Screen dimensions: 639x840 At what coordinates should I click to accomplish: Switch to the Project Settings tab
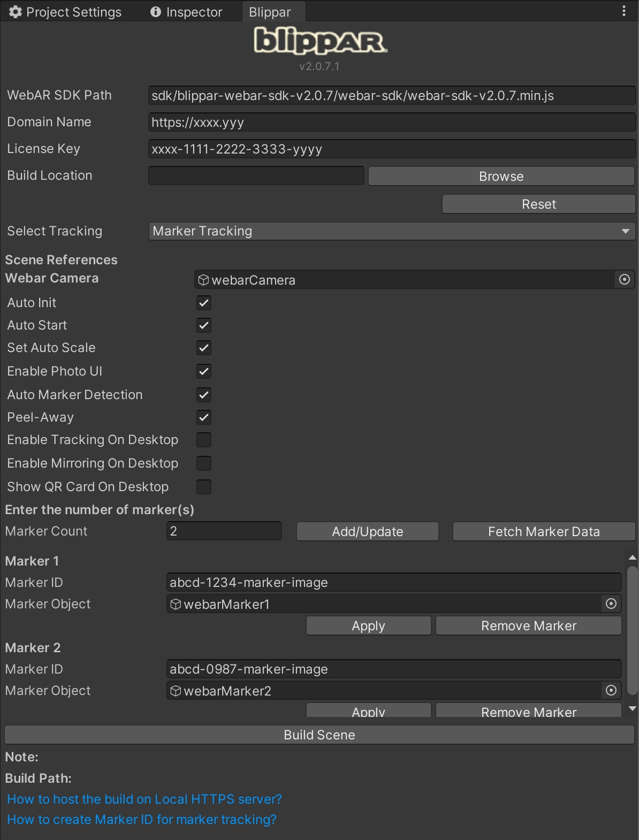tap(65, 12)
